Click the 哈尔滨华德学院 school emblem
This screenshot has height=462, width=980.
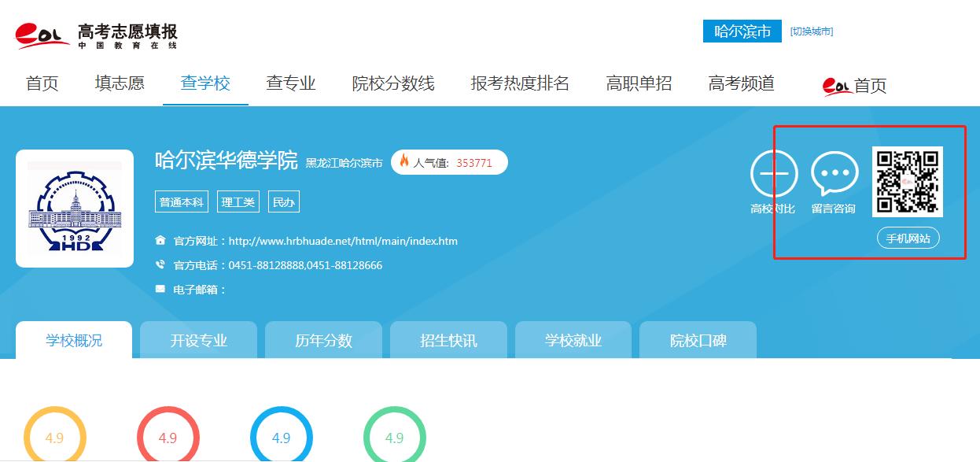pos(75,209)
